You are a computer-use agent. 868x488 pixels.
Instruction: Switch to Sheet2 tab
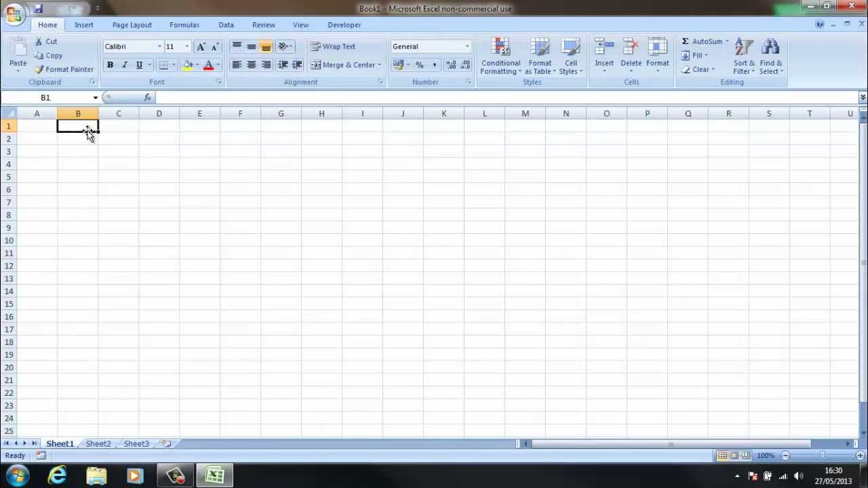(x=98, y=444)
